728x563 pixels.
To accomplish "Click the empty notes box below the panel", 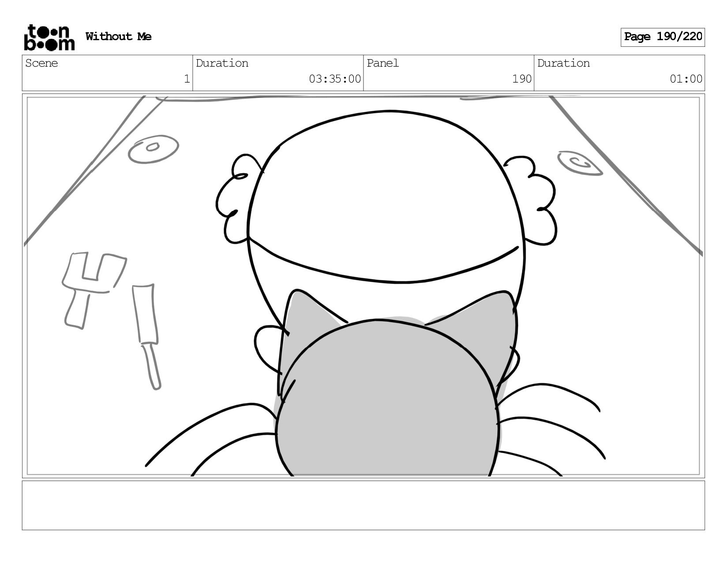I will coord(364,505).
